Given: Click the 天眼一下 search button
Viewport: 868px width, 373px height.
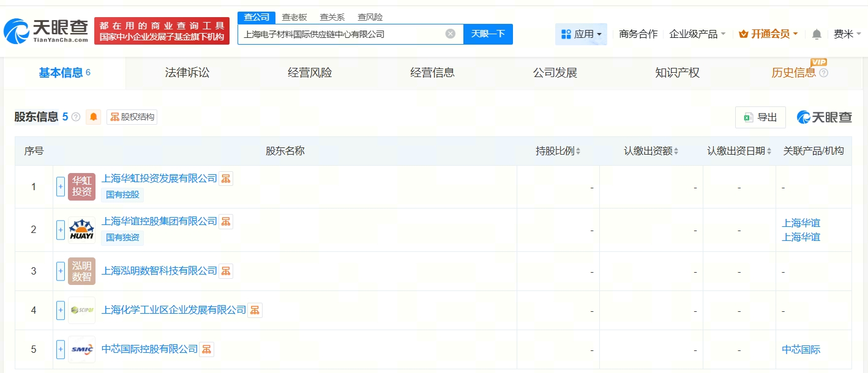Looking at the screenshot, I should click(488, 34).
